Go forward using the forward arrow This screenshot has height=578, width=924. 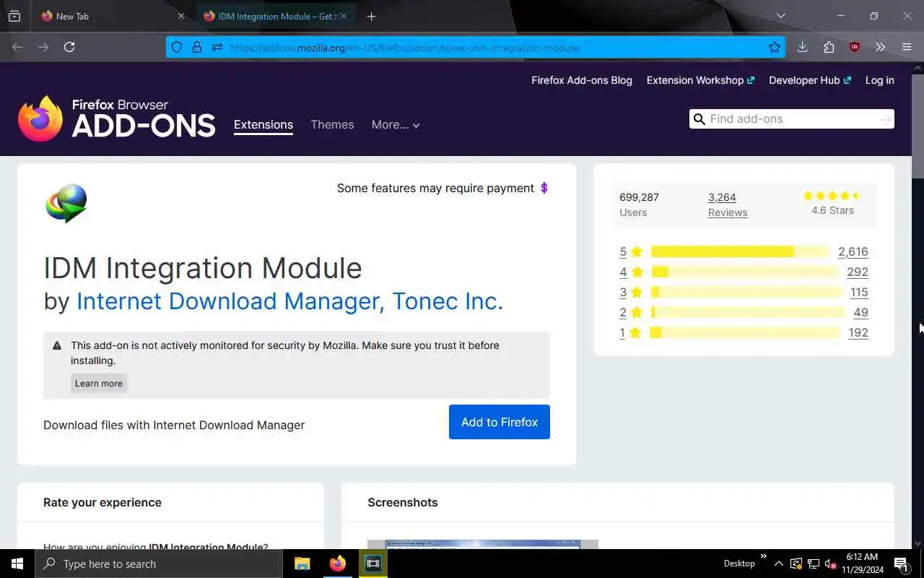point(43,47)
